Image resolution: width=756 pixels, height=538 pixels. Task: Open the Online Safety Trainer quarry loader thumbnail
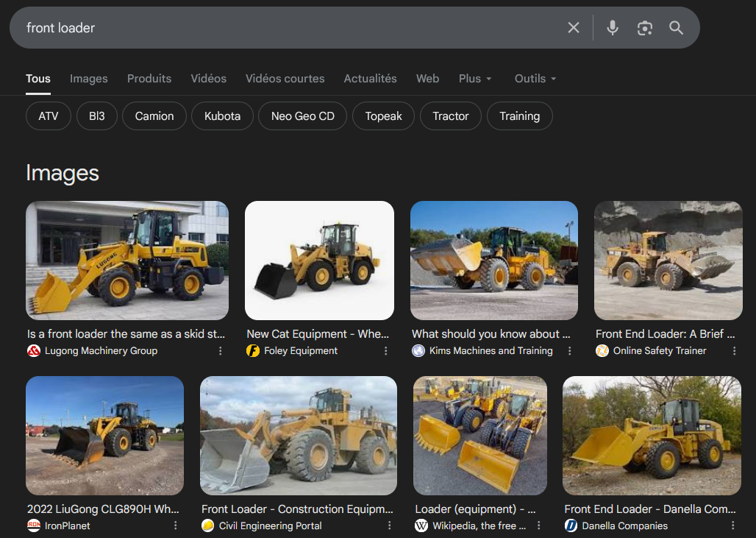[x=668, y=261]
